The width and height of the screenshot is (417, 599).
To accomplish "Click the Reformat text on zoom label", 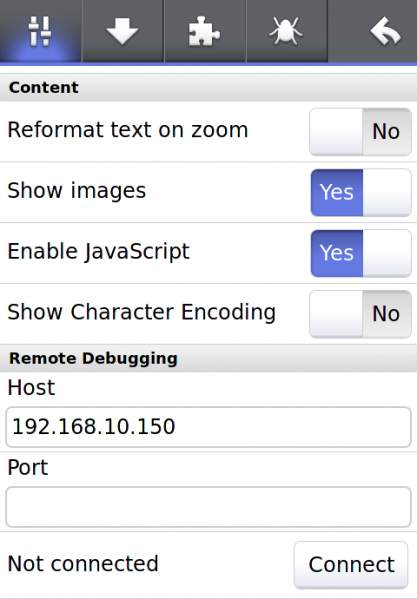I will pyautogui.click(x=128, y=130).
